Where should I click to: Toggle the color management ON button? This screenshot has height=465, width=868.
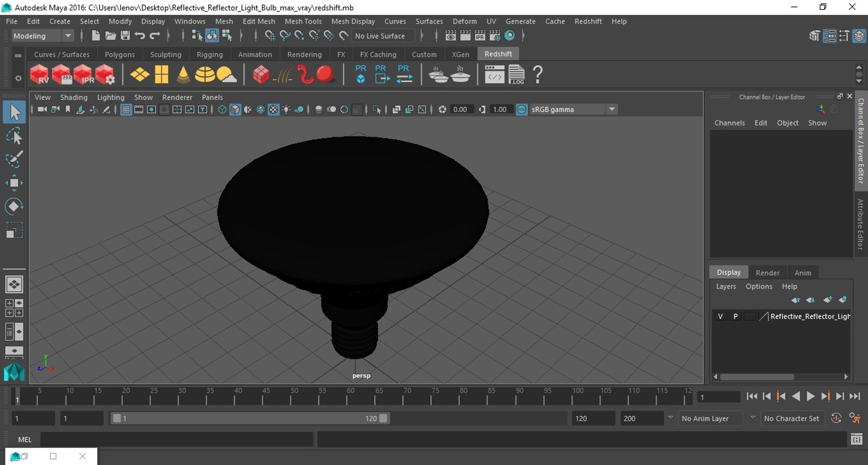coord(522,109)
